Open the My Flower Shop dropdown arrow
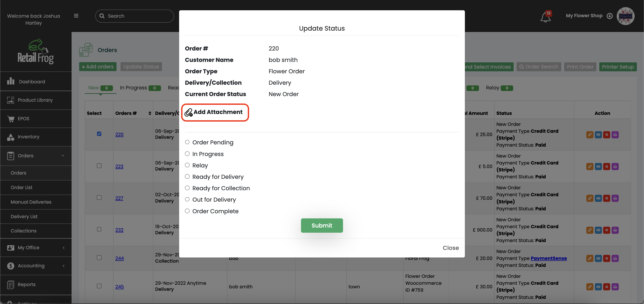The width and height of the screenshot is (644, 304). [x=610, y=16]
